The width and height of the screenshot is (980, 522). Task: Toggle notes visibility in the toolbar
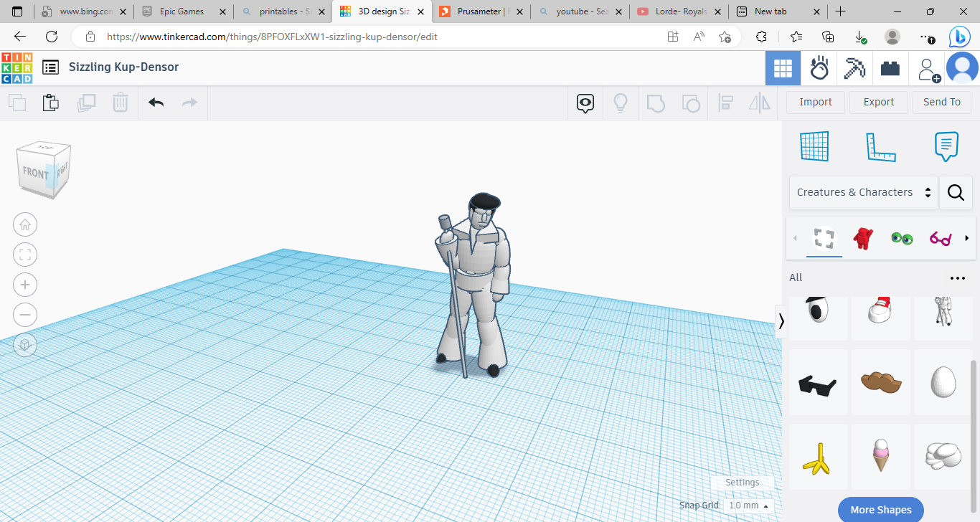pyautogui.click(x=585, y=103)
